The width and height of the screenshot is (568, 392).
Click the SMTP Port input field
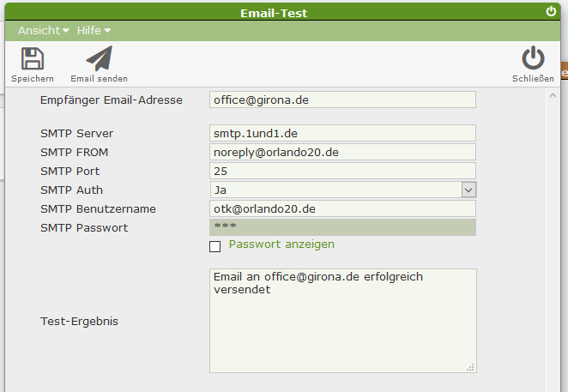coord(342,171)
